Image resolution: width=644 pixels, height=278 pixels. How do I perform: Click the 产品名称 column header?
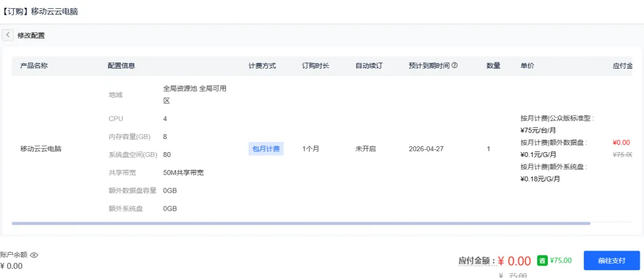click(x=34, y=66)
